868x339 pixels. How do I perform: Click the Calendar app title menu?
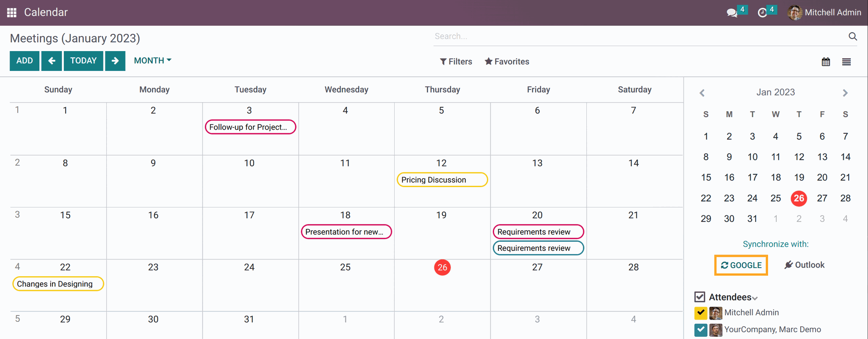pyautogui.click(x=46, y=13)
